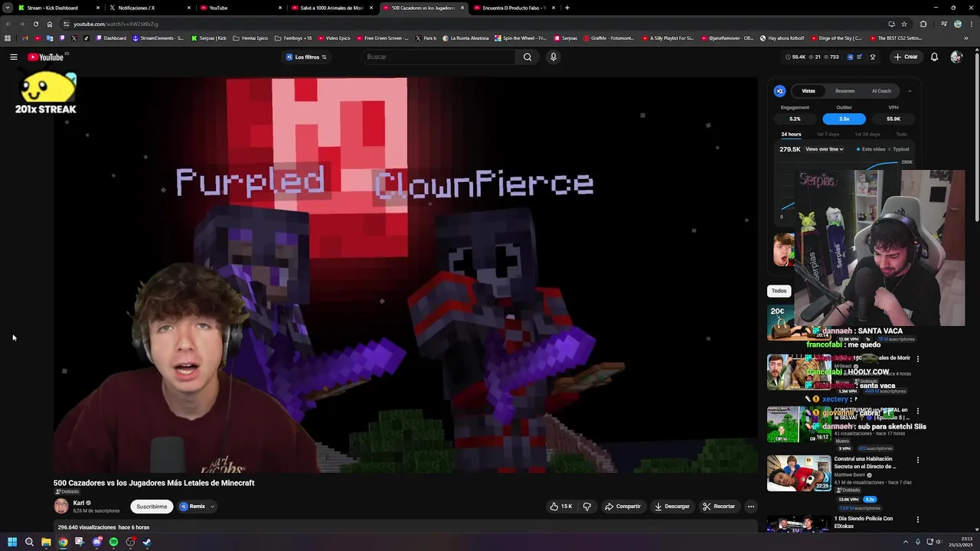Open the YouTube hamburger guide menu
980x551 pixels.
coord(14,57)
